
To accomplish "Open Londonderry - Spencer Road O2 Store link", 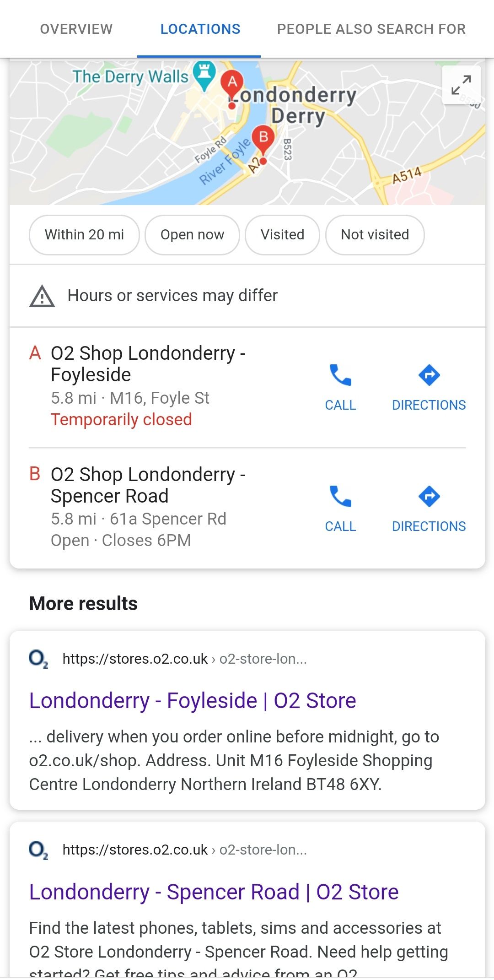I will pos(214,892).
